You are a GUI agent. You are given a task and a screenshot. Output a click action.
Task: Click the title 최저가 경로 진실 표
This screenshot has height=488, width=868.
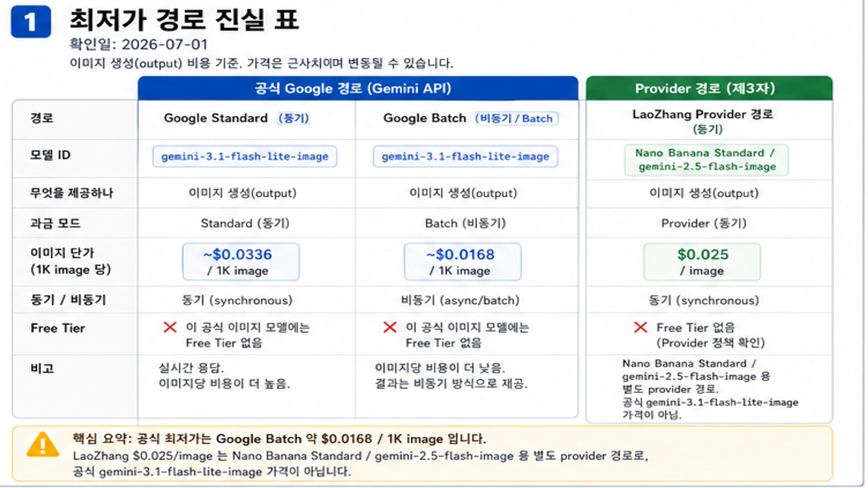[x=184, y=20]
